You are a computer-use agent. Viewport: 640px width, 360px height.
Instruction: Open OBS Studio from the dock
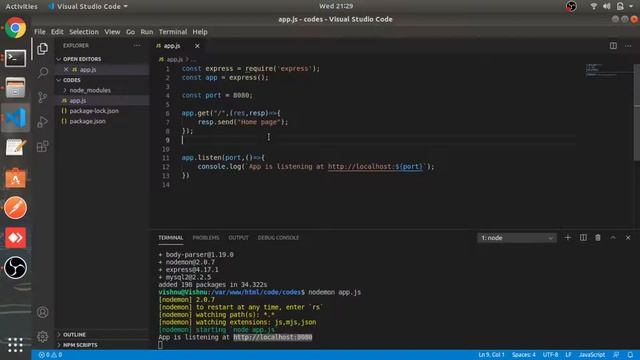tap(16, 268)
